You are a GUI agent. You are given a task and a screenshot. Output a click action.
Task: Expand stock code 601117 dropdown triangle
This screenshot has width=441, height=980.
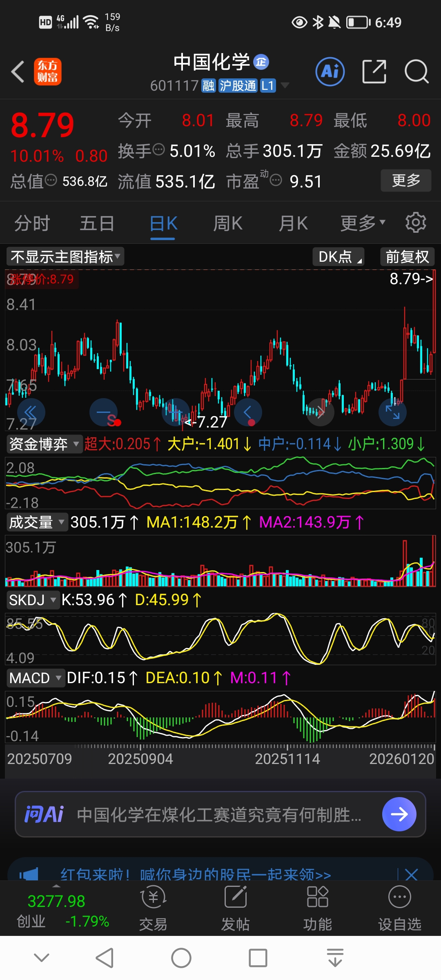click(x=285, y=85)
